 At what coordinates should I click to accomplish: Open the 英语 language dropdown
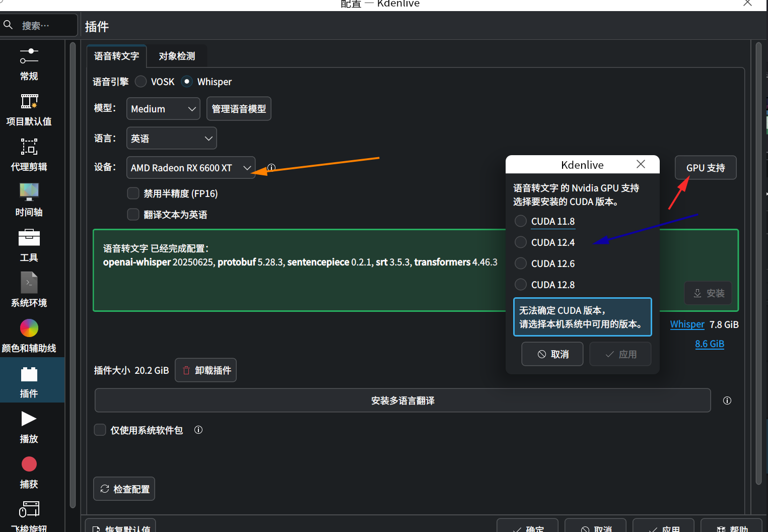click(x=172, y=138)
